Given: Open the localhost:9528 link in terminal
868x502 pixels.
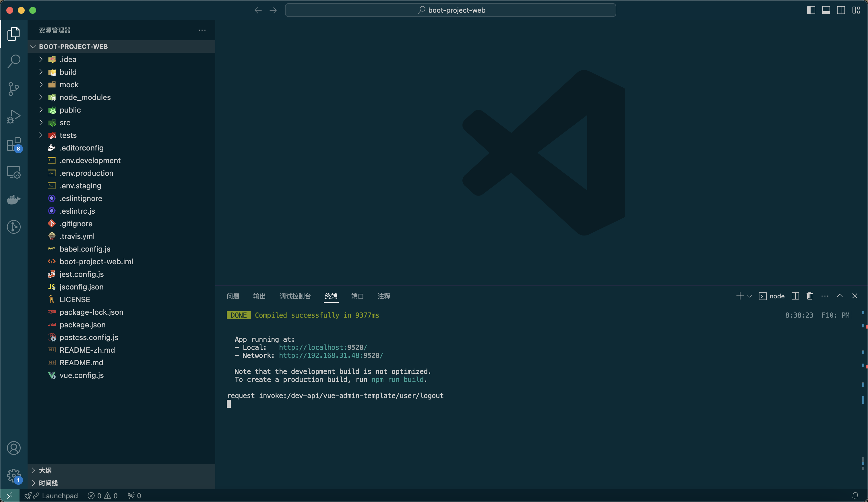Looking at the screenshot, I should click(x=323, y=347).
